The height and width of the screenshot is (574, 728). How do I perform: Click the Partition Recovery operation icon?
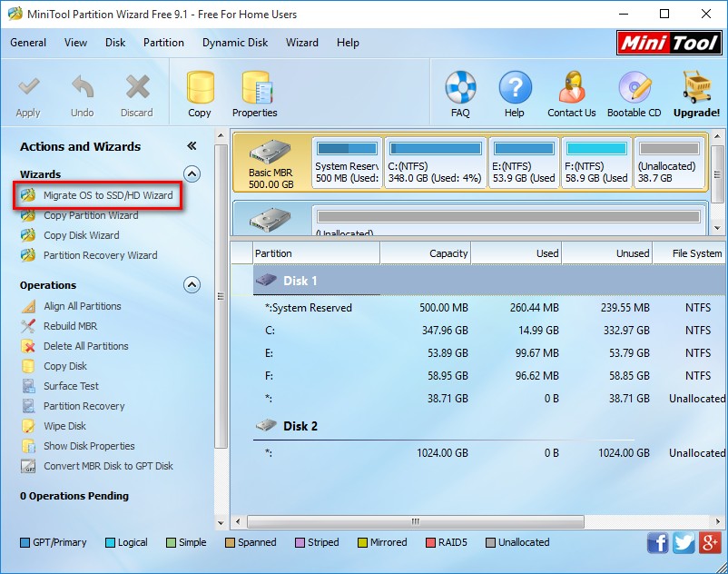pyautogui.click(x=28, y=406)
